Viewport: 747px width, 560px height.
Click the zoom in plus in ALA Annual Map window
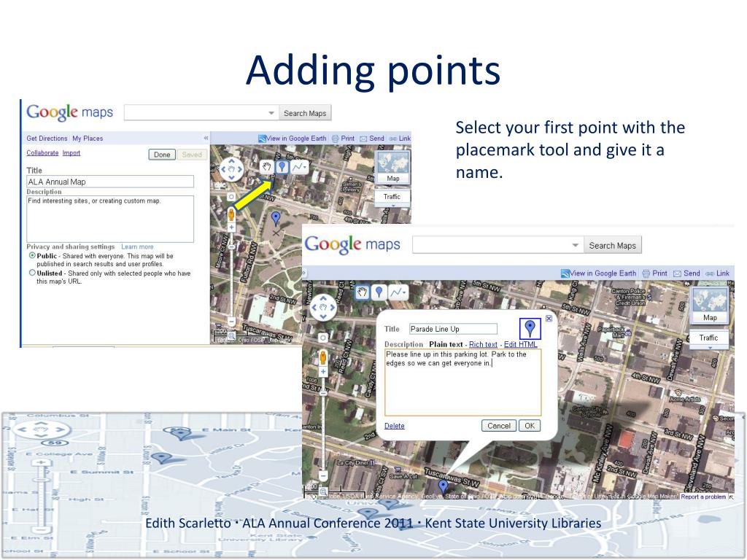tap(231, 227)
